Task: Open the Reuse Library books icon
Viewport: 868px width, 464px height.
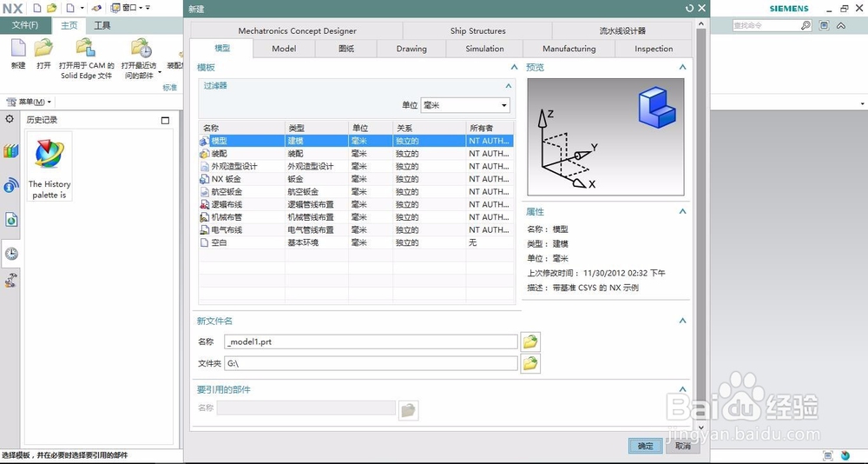Action: coord(11,151)
